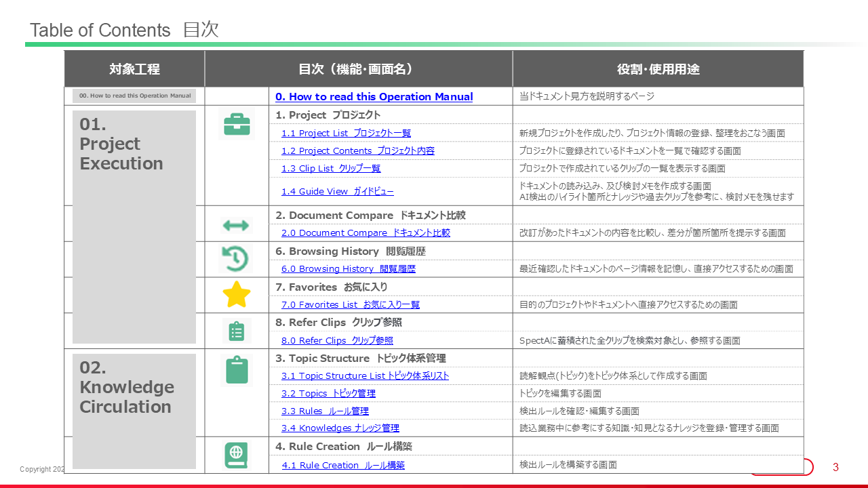868x488 pixels.
Task: Follow the 6.0 Browsing History link
Action: [x=348, y=269]
